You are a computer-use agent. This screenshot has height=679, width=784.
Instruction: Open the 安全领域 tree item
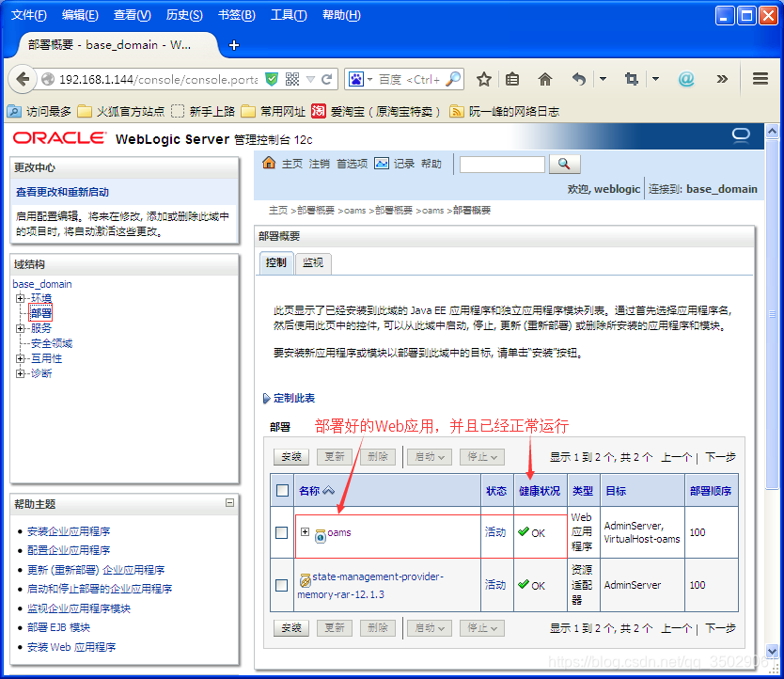pyautogui.click(x=52, y=343)
